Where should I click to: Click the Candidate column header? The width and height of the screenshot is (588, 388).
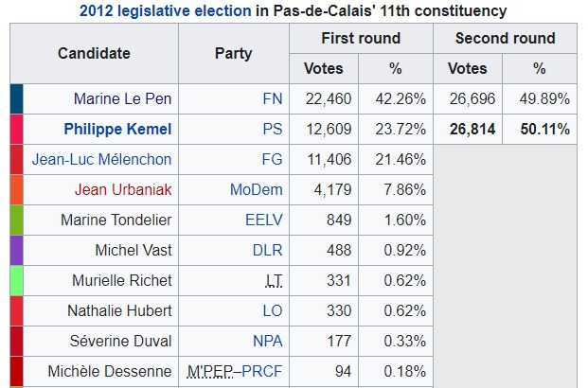94,53
